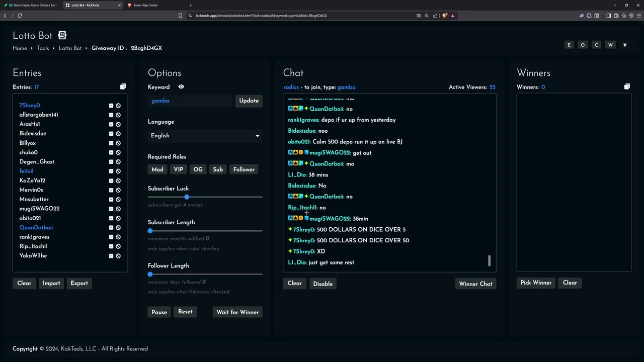Viewport: 644px width, 362px height.
Task: Click the chat scrollbar thumb
Action: pyautogui.click(x=489, y=260)
